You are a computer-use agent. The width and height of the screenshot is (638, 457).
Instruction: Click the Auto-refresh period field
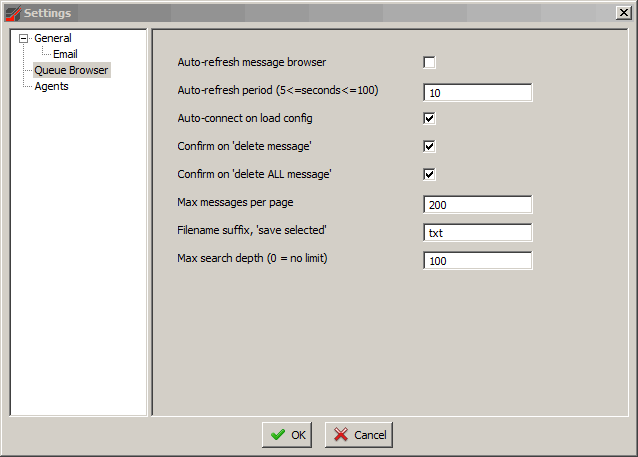point(477,93)
